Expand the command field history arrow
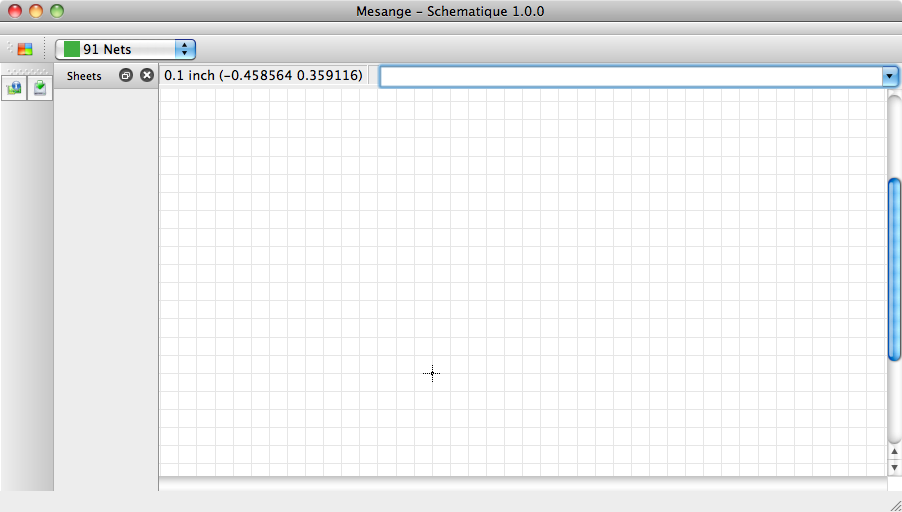Image resolution: width=902 pixels, height=512 pixels. (x=889, y=76)
